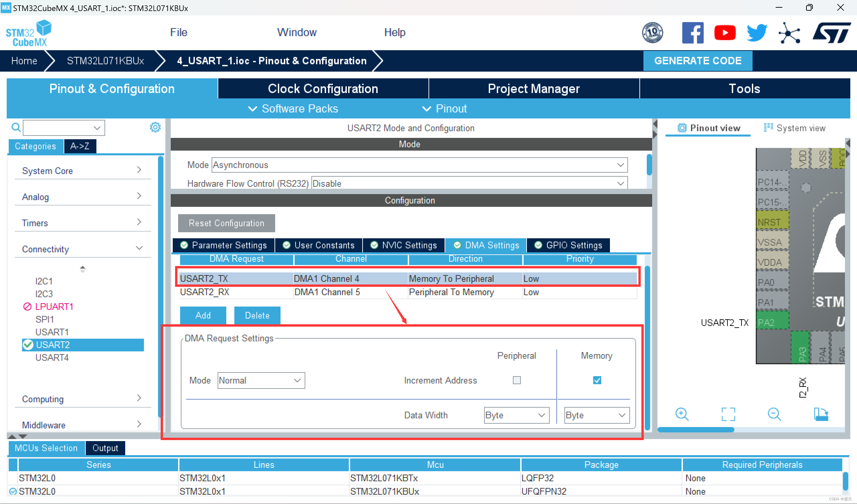Image resolution: width=857 pixels, height=504 pixels.
Task: Switch to A->Z sorting tab
Action: pyautogui.click(x=80, y=146)
